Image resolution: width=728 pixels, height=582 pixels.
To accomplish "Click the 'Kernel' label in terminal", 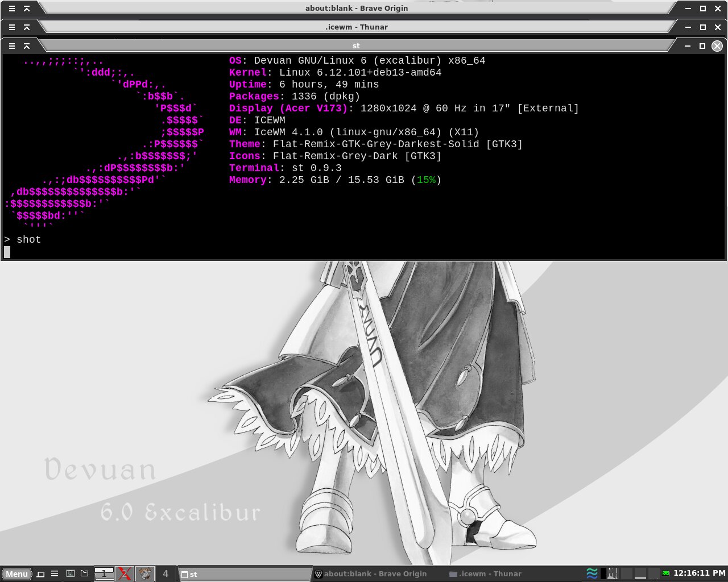I will (248, 73).
